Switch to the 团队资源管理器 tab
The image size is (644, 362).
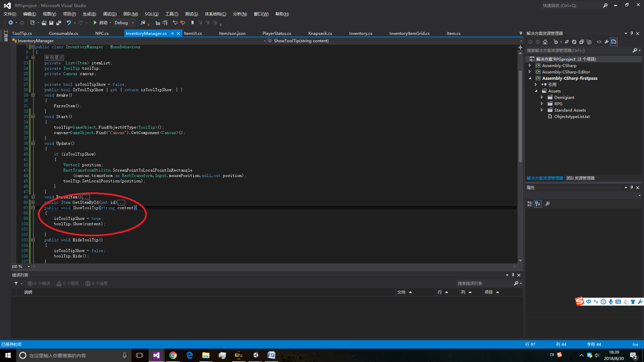click(x=580, y=178)
